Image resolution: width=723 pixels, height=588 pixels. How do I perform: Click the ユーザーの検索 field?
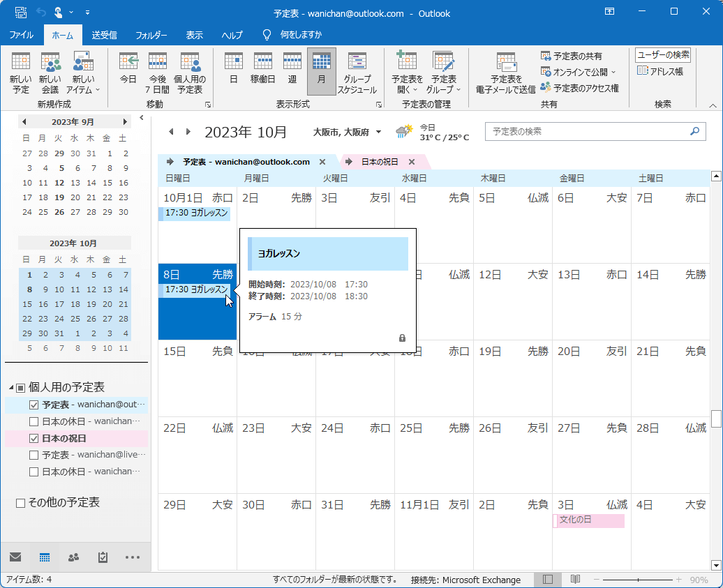662,55
